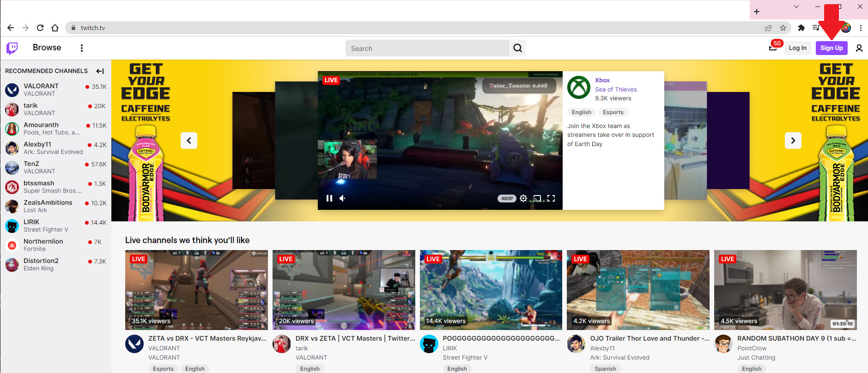Open ZealsAmbitions channel in sidebar
The height and width of the screenshot is (373, 868).
pos(55,206)
